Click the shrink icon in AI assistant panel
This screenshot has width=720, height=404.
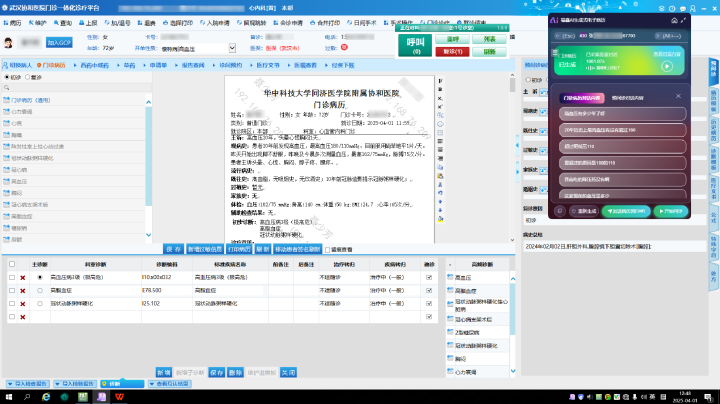[x=683, y=20]
